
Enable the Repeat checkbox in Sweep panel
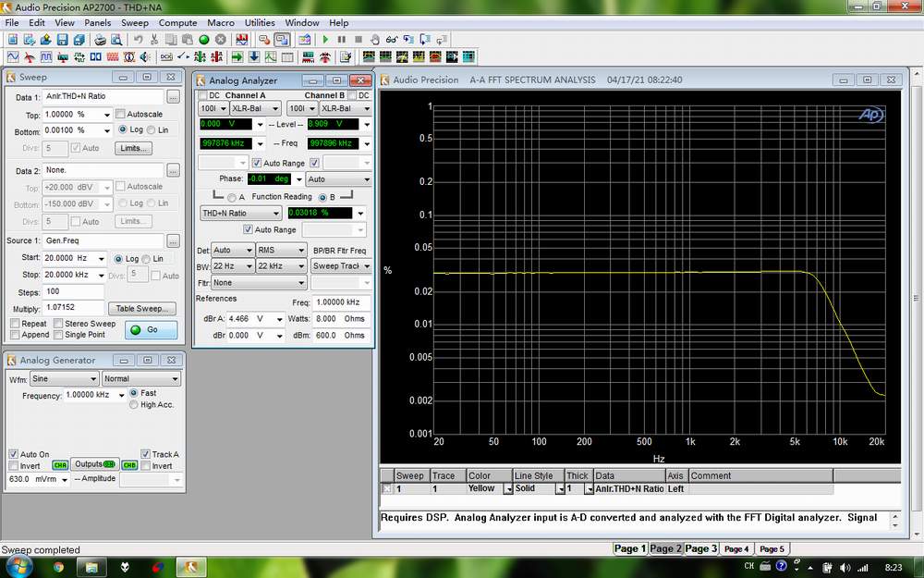coord(16,324)
